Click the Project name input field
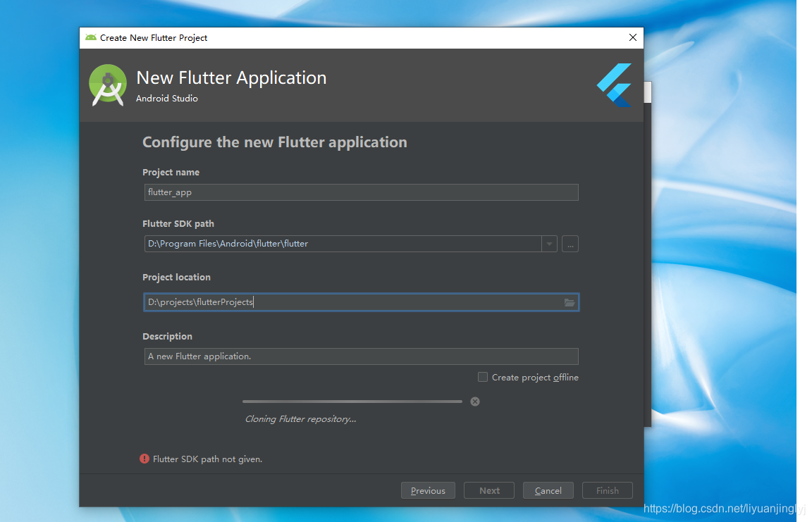 pyautogui.click(x=361, y=192)
